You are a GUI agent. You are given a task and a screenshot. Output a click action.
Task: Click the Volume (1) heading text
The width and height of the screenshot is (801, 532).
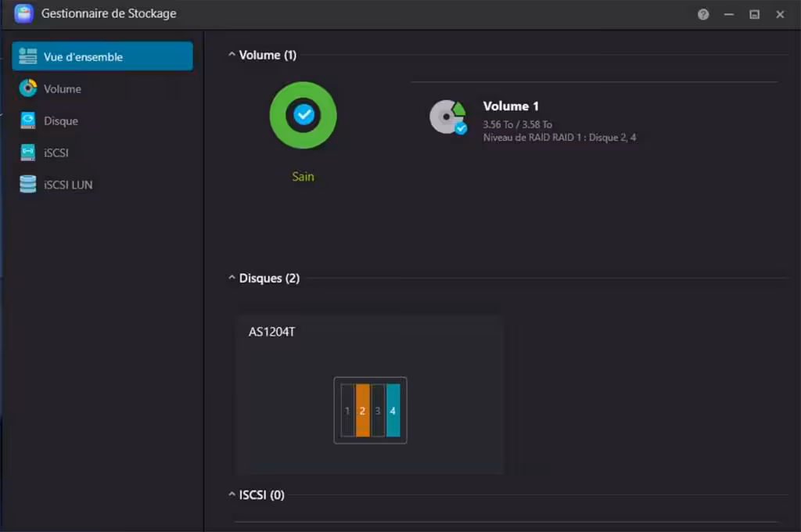click(x=268, y=56)
